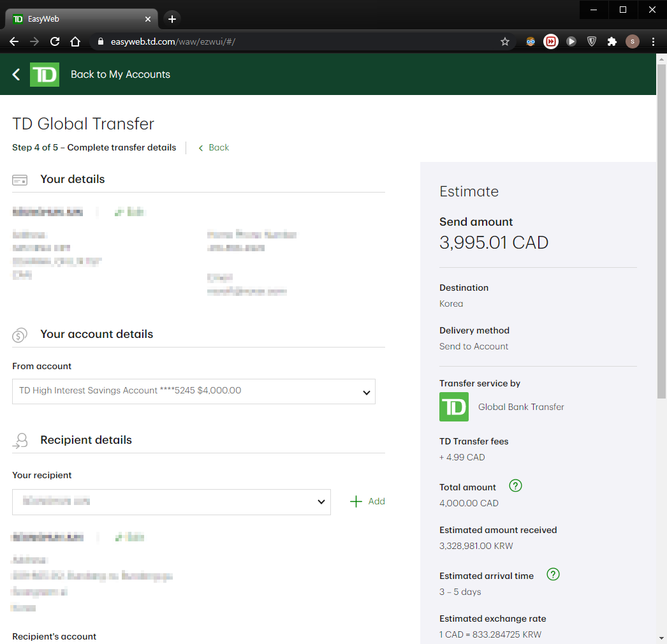Viewport: 667px width, 644px height.
Task: Expand the Your recipient dropdown
Action: pyautogui.click(x=172, y=502)
